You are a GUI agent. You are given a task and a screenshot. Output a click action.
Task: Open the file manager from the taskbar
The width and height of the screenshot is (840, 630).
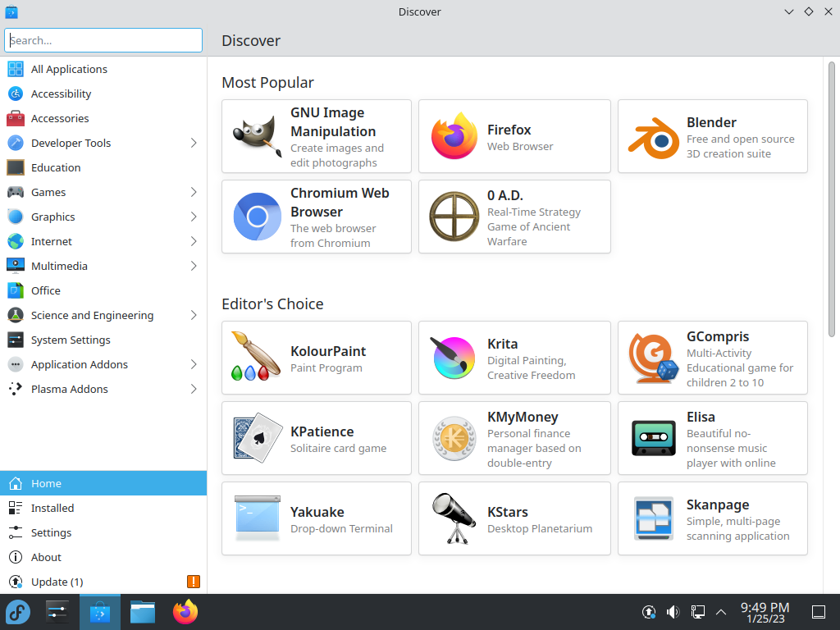[x=143, y=612]
